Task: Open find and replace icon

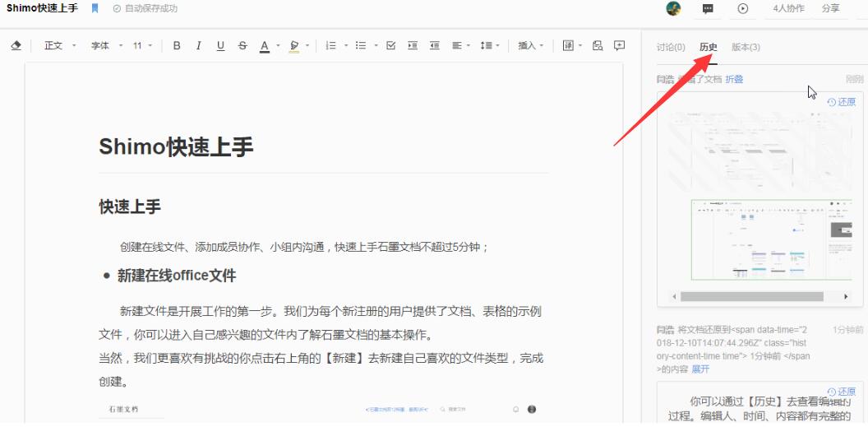Action: [x=598, y=46]
